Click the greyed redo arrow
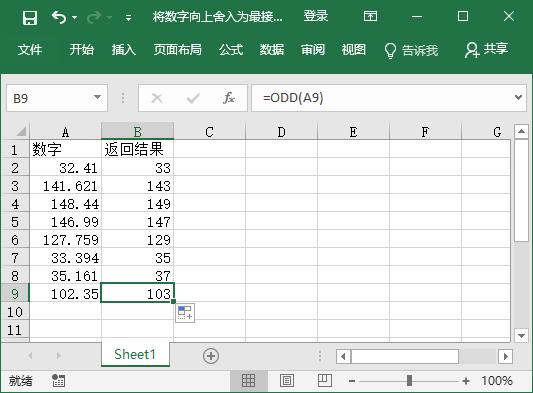This screenshot has width=533, height=393. [x=94, y=17]
